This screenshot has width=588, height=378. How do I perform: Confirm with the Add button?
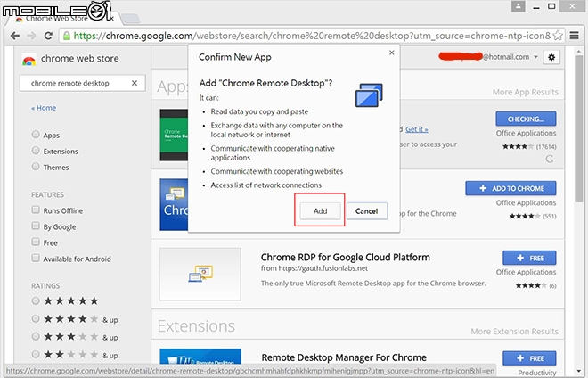320,211
